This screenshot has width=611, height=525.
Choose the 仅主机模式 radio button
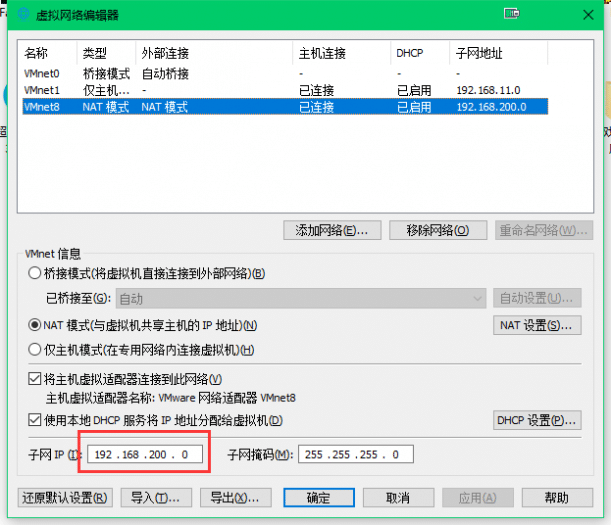click(36, 350)
